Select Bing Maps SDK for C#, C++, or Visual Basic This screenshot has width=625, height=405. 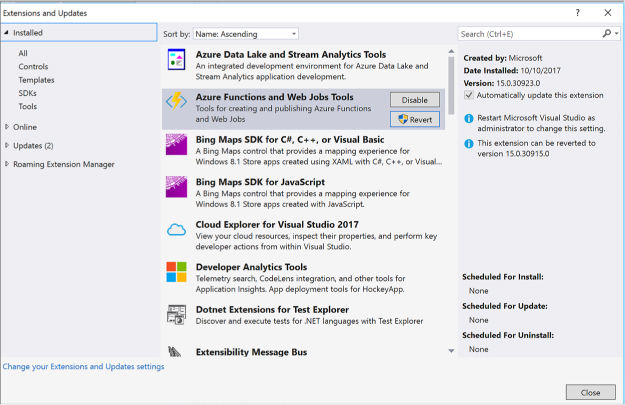(304, 151)
